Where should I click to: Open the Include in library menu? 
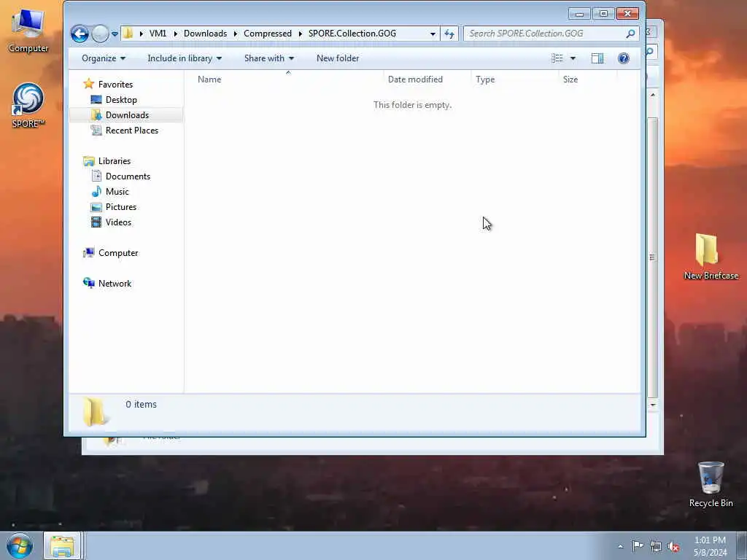pos(185,58)
